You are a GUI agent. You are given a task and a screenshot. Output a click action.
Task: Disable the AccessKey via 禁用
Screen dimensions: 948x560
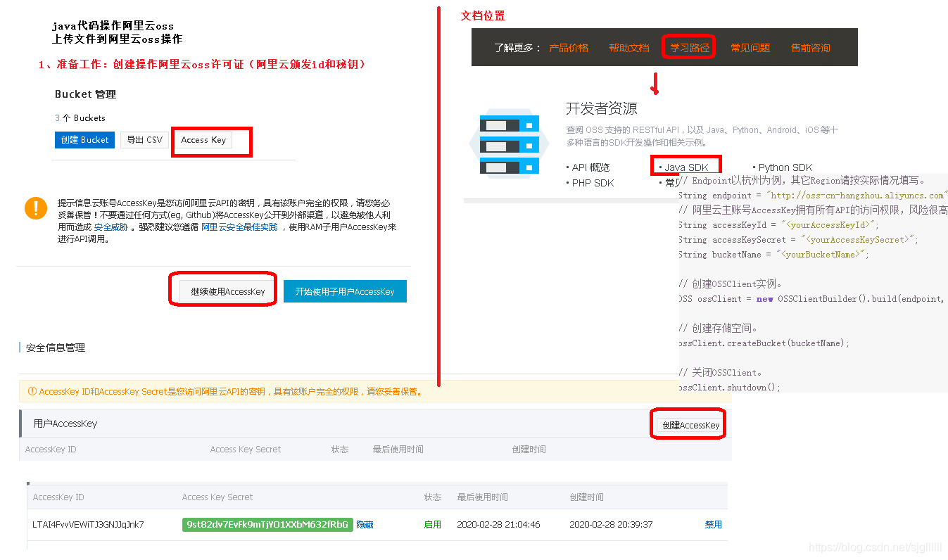coord(712,524)
